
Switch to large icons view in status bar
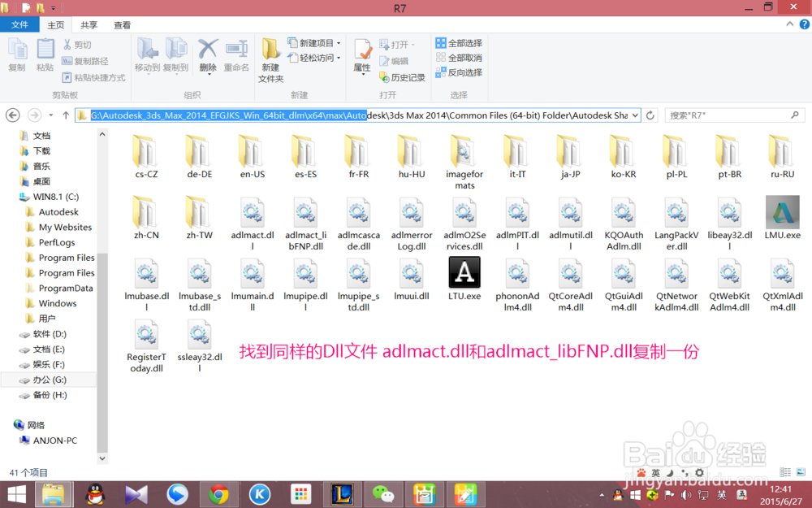point(801,472)
